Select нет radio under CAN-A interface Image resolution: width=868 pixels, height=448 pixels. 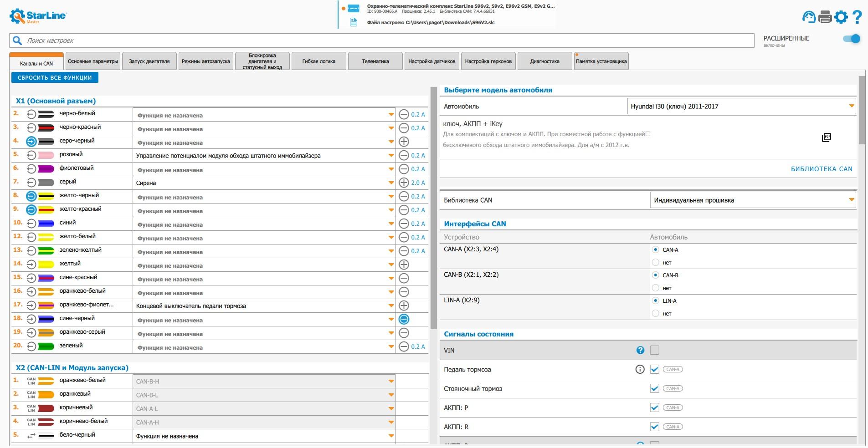(x=656, y=262)
